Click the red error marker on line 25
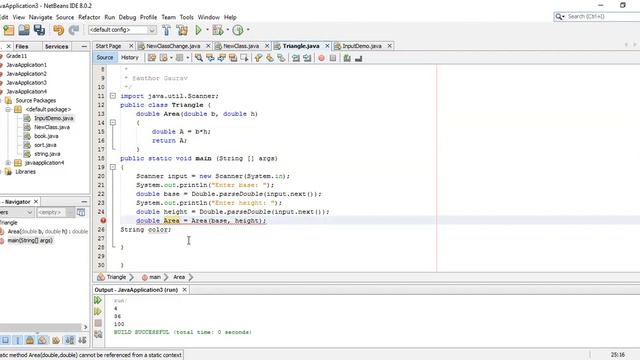Viewport: 640px width, 360px height. (103, 220)
